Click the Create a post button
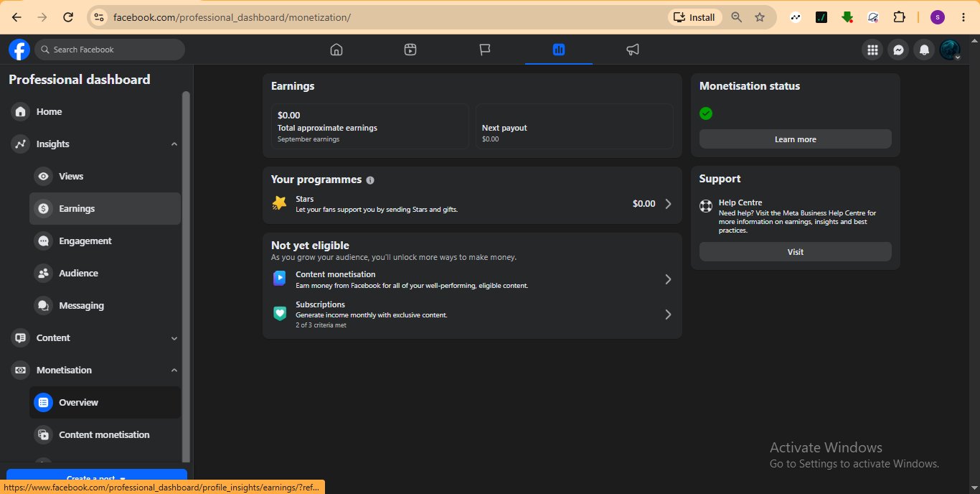This screenshot has width=980, height=494. [x=97, y=478]
